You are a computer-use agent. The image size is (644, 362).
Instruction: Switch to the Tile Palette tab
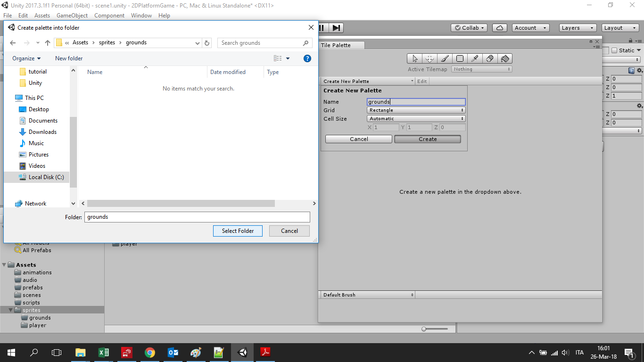pos(336,45)
